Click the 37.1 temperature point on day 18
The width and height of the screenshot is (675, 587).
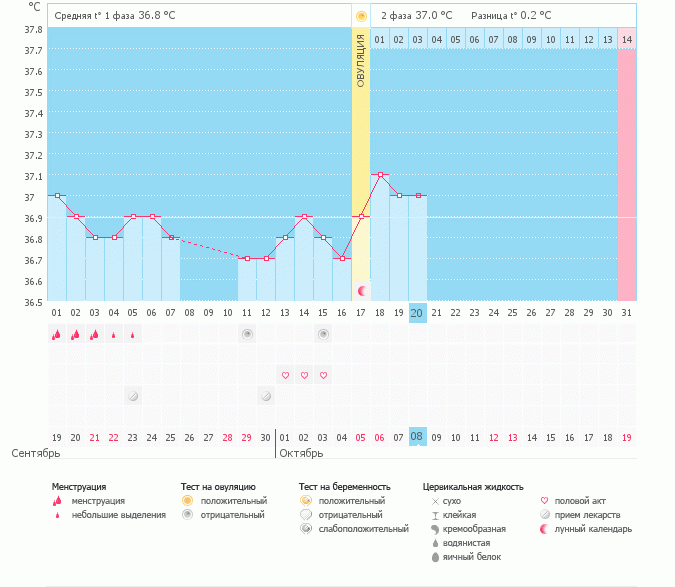point(380,175)
